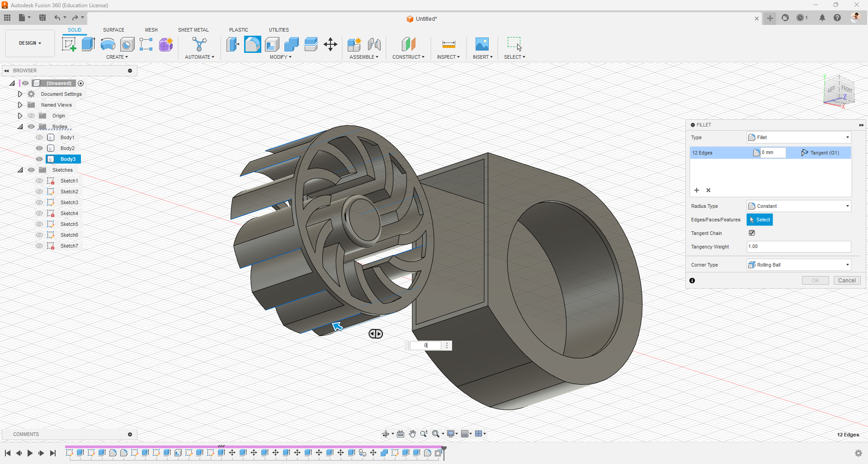Click the timeline end marker
The width and height of the screenshot is (868, 464).
click(x=444, y=452)
